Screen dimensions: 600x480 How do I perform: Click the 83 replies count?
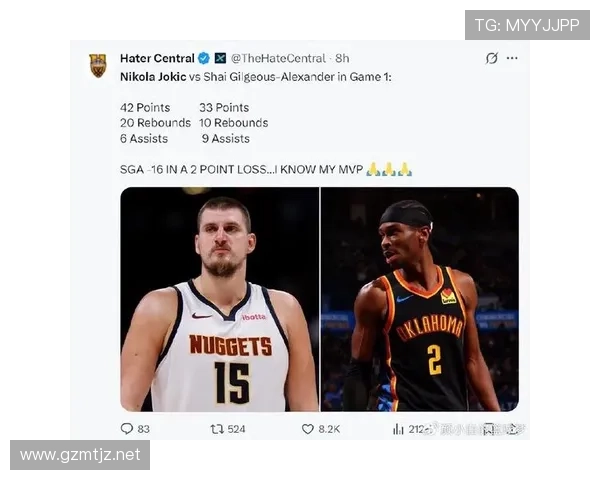pos(143,429)
